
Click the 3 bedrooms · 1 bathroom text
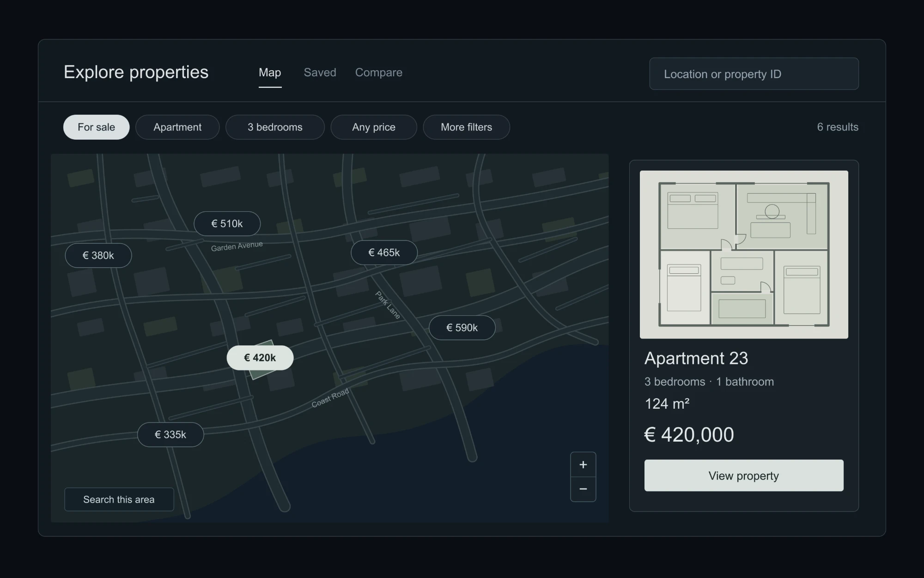[709, 382]
